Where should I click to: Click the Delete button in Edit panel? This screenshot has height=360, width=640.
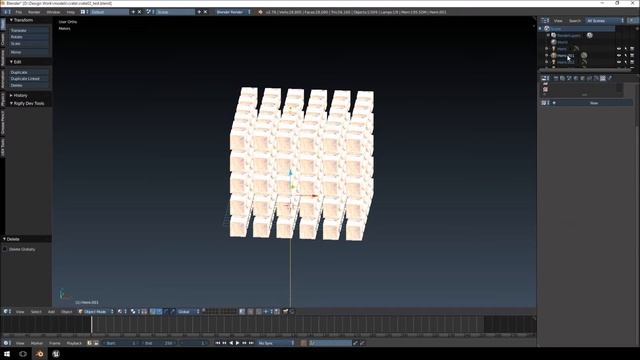(x=29, y=85)
